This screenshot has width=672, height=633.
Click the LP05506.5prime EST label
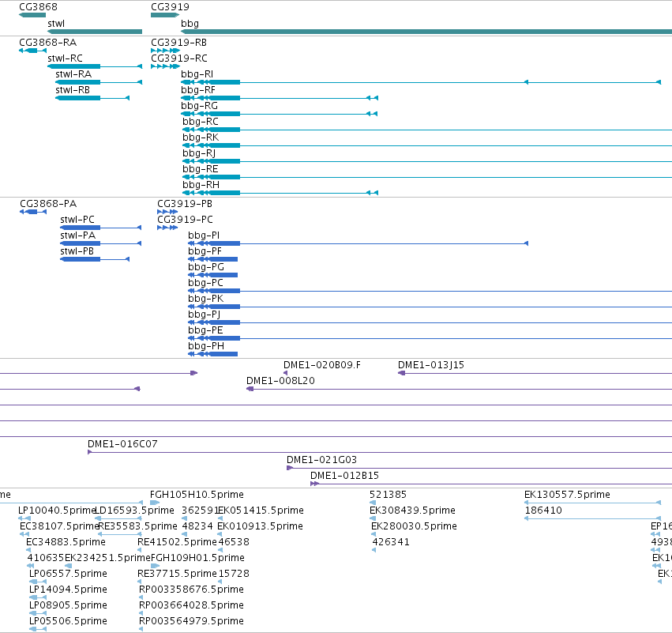[x=68, y=621]
